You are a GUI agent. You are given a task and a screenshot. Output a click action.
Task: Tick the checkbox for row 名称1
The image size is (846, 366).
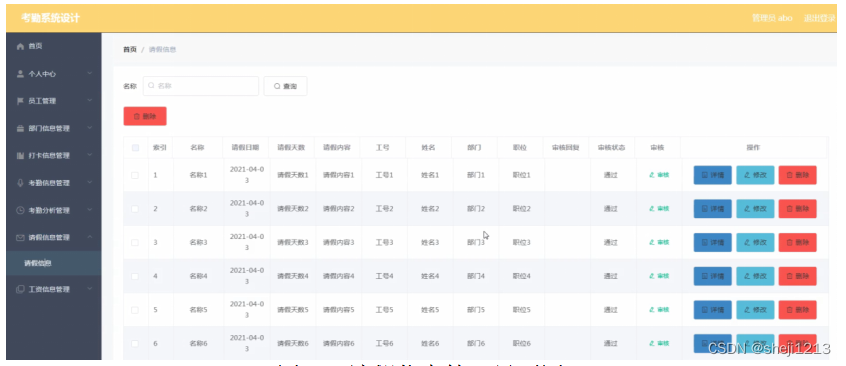[x=135, y=175]
